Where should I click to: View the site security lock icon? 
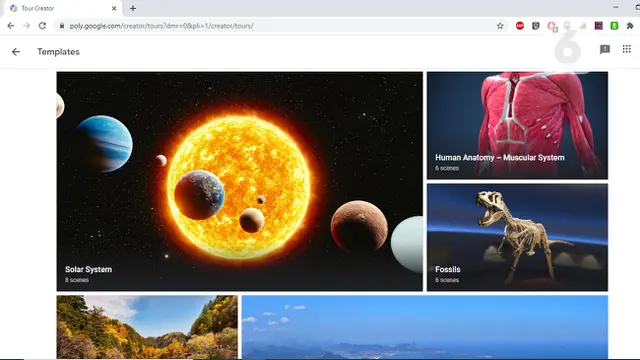tap(62, 26)
